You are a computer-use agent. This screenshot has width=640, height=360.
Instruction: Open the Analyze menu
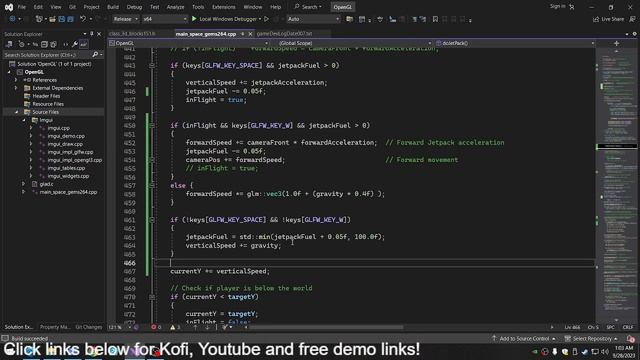point(175,7)
